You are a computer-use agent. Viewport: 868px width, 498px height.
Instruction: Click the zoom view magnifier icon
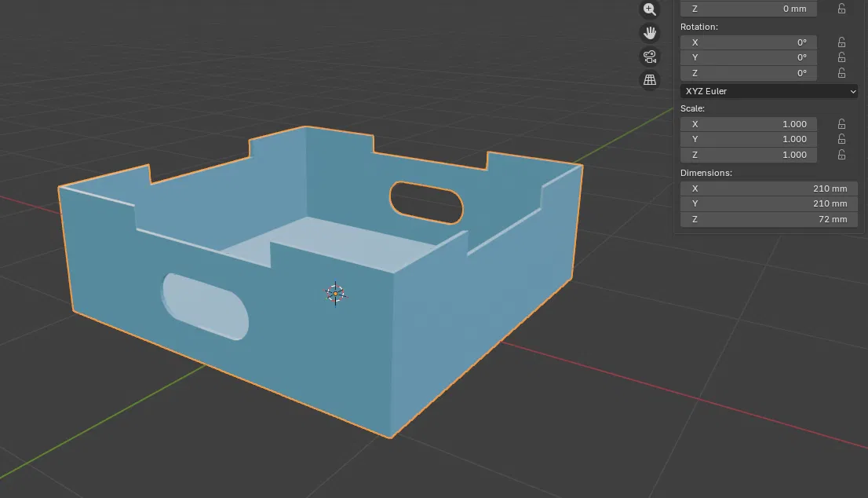click(649, 9)
